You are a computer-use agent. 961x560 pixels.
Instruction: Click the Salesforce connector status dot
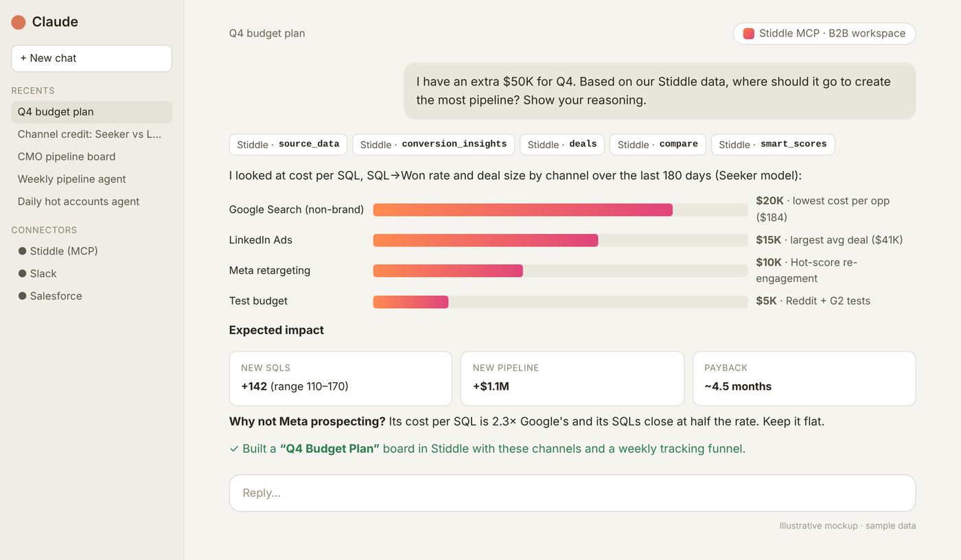pyautogui.click(x=22, y=296)
